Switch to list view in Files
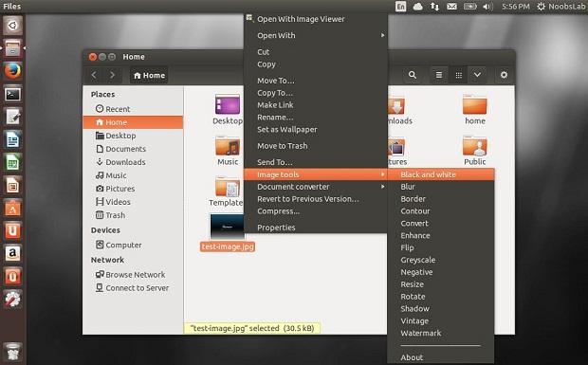Screen dimensions: 588x365 coord(439,75)
